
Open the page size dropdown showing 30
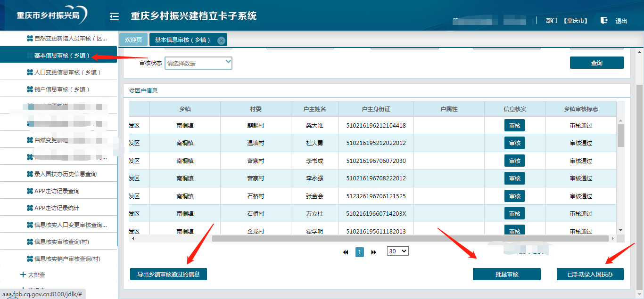point(397,251)
